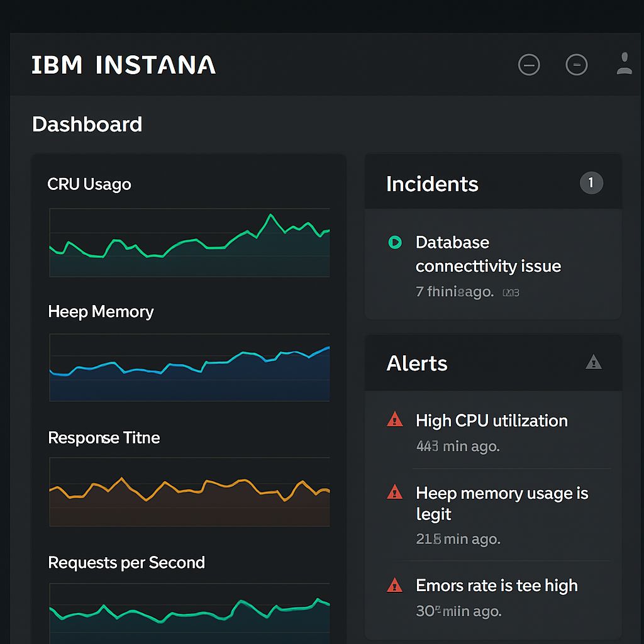
Task: Click the incident count badge showing 1
Action: tap(592, 183)
